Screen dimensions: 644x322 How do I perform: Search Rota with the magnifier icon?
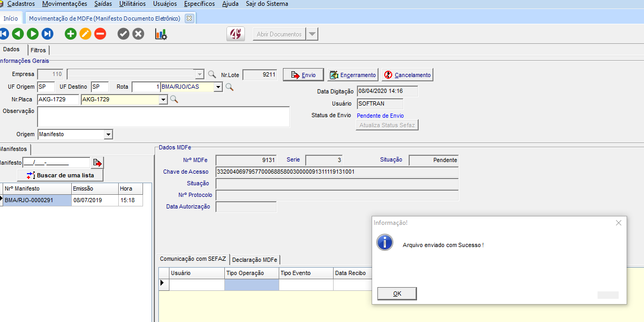click(x=229, y=87)
